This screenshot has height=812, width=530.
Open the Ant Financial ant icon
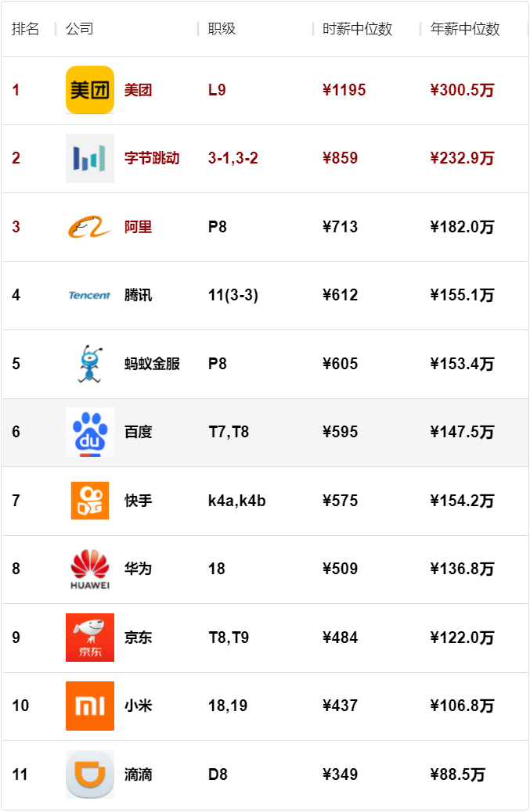coord(89,364)
